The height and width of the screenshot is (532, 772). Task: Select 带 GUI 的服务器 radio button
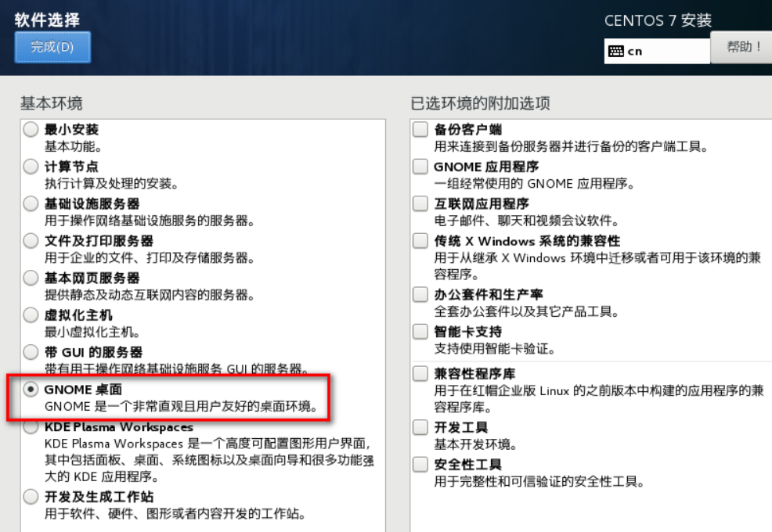click(x=31, y=352)
